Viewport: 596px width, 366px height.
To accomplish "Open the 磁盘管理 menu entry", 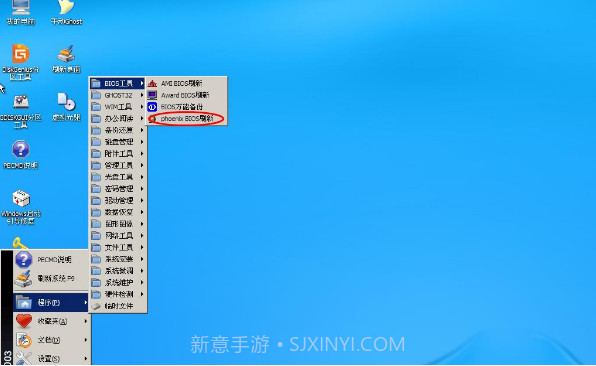I will (118, 142).
